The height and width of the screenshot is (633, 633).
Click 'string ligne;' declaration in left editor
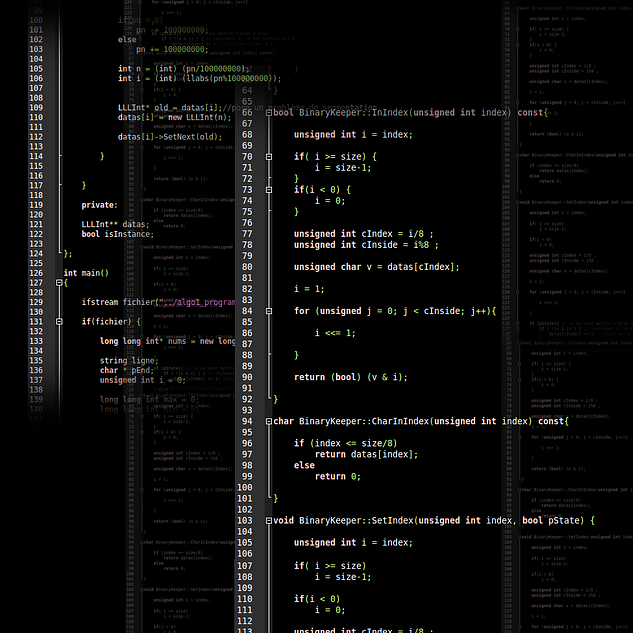coord(128,360)
